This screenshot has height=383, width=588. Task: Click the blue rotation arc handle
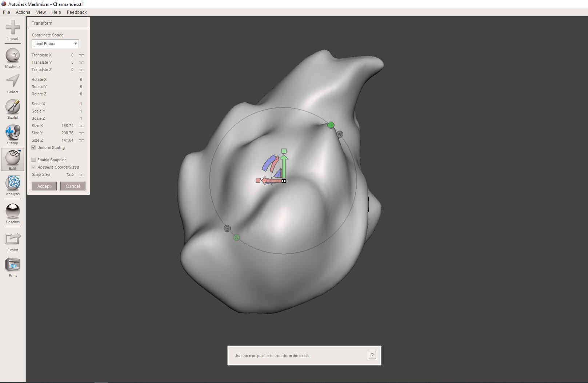[x=268, y=163]
